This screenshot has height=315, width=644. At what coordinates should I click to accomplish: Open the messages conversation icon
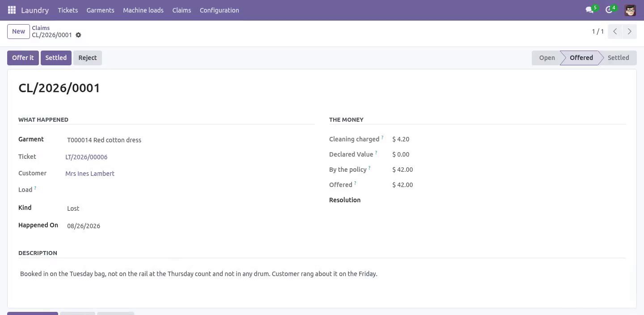(589, 10)
